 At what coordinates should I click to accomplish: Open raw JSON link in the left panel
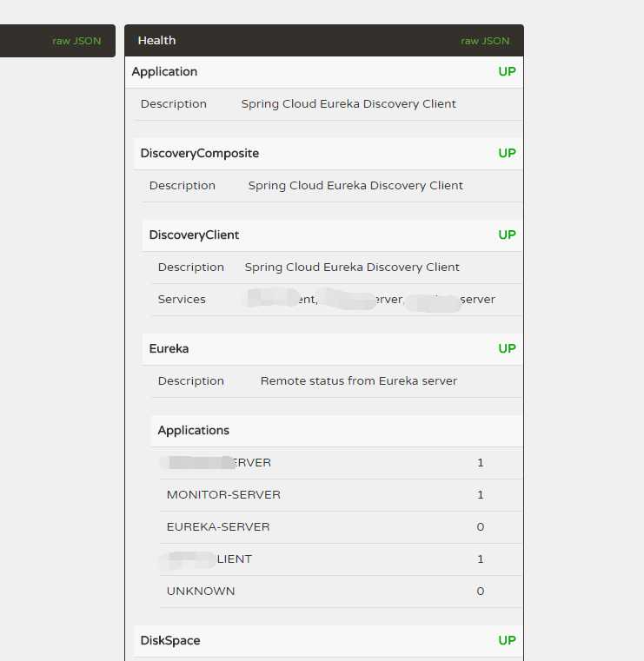[76, 41]
